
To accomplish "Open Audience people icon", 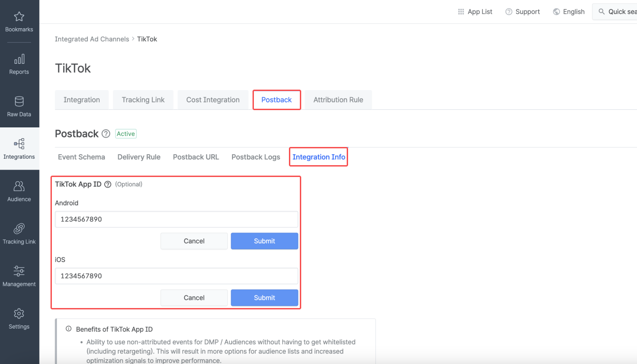I will 19,187.
